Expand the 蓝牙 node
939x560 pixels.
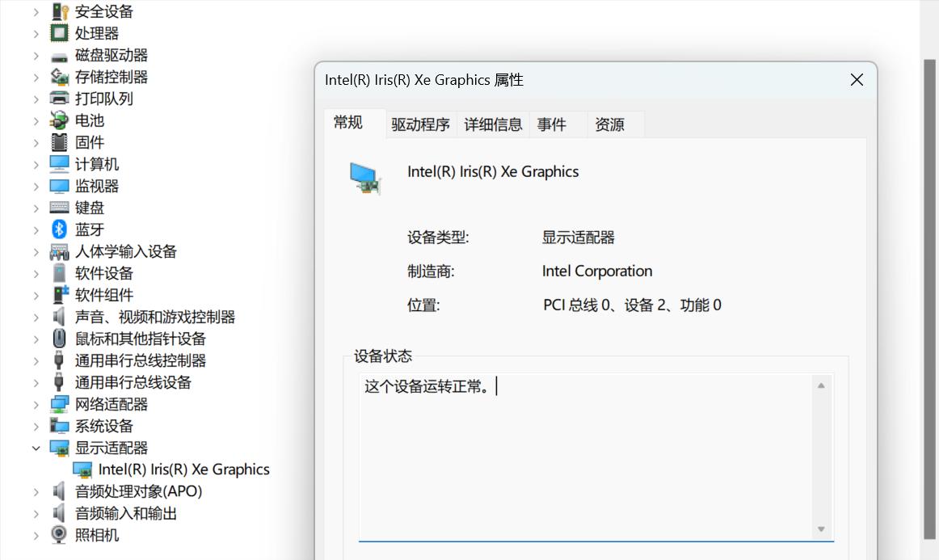pos(36,230)
